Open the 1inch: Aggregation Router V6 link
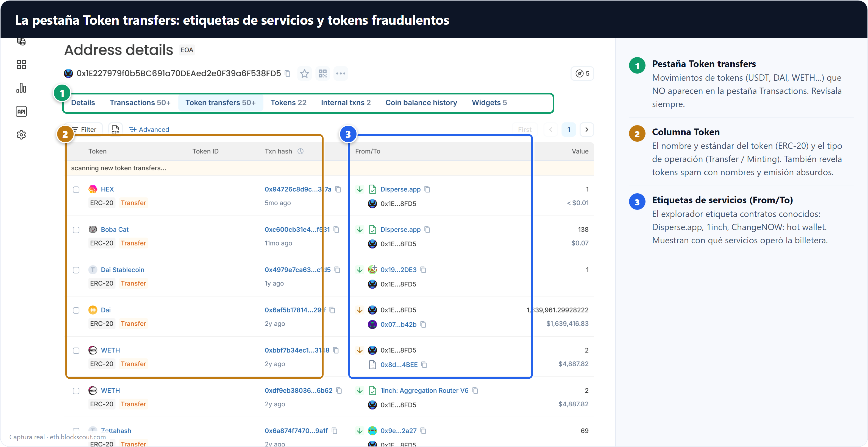Screen dimensions: 868x447 424,390
